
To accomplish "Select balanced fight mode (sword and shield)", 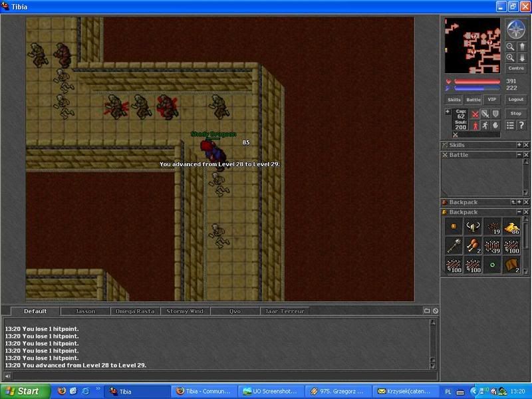I will 485,114.
